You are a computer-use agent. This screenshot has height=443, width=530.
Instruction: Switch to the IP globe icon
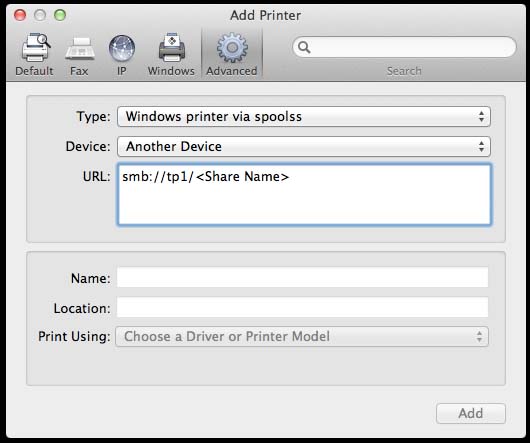click(122, 49)
